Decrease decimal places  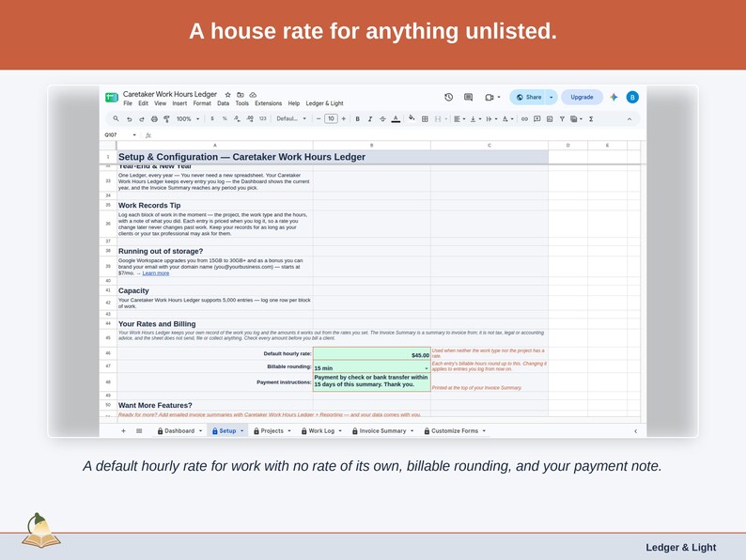click(237, 119)
